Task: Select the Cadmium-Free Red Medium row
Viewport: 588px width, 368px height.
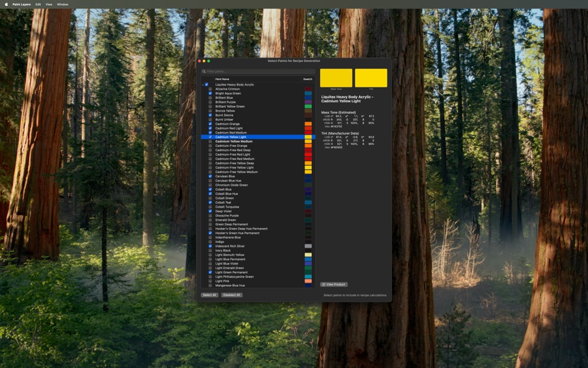Action: 258,159
